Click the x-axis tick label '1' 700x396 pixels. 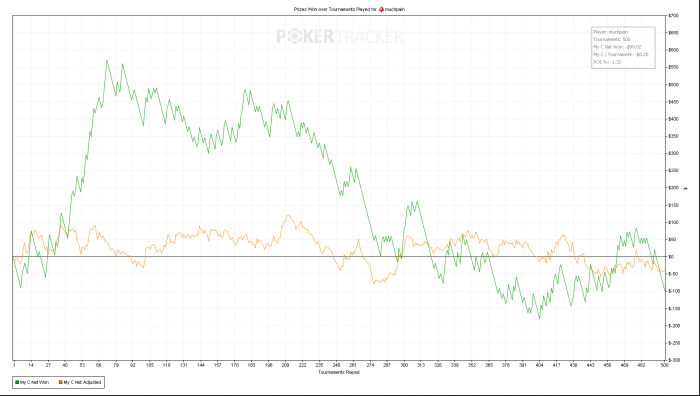coord(14,365)
